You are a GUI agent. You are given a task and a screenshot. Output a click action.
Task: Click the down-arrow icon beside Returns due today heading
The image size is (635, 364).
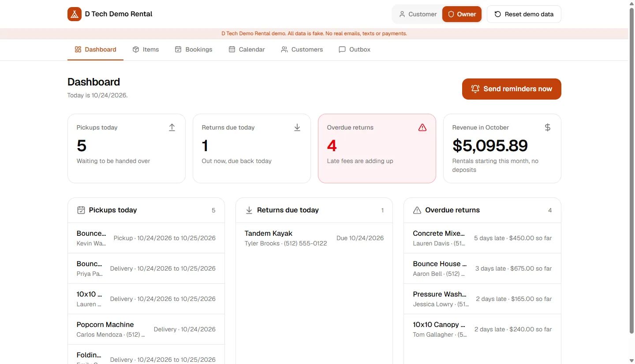[249, 210]
